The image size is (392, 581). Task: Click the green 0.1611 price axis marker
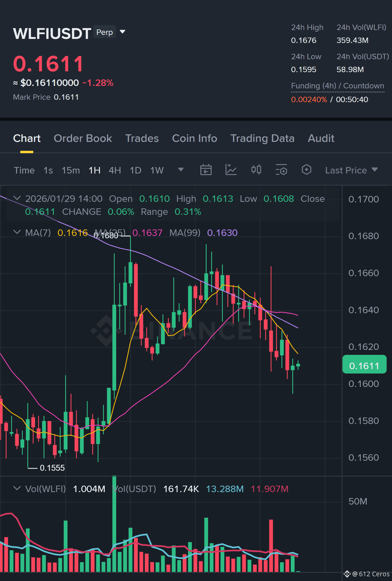(x=364, y=364)
